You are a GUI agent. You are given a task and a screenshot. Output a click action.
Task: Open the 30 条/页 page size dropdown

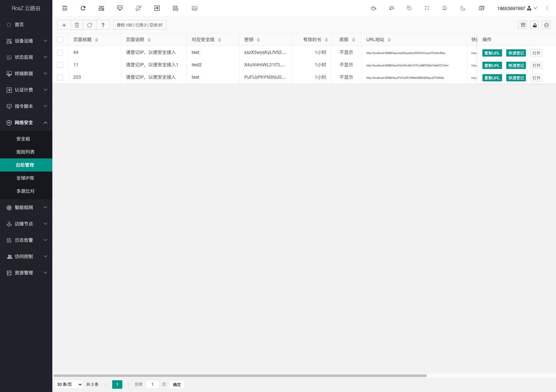pyautogui.click(x=69, y=384)
